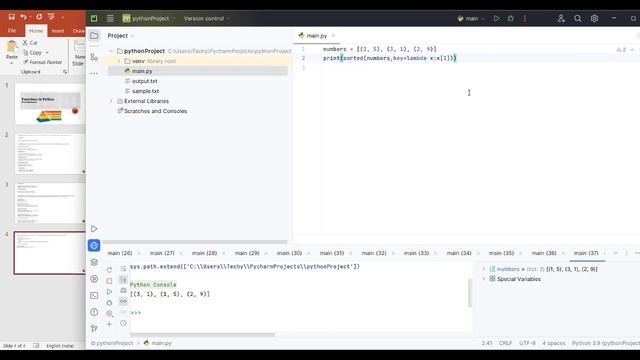Open the Python Packages layers tool window
The image size is (640, 360).
(94, 262)
